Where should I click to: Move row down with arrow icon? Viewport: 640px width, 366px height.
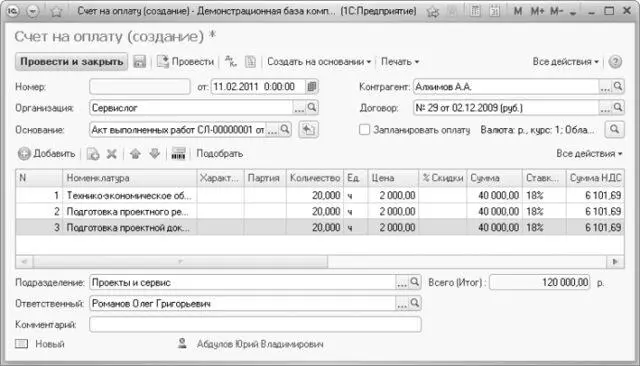[154, 154]
